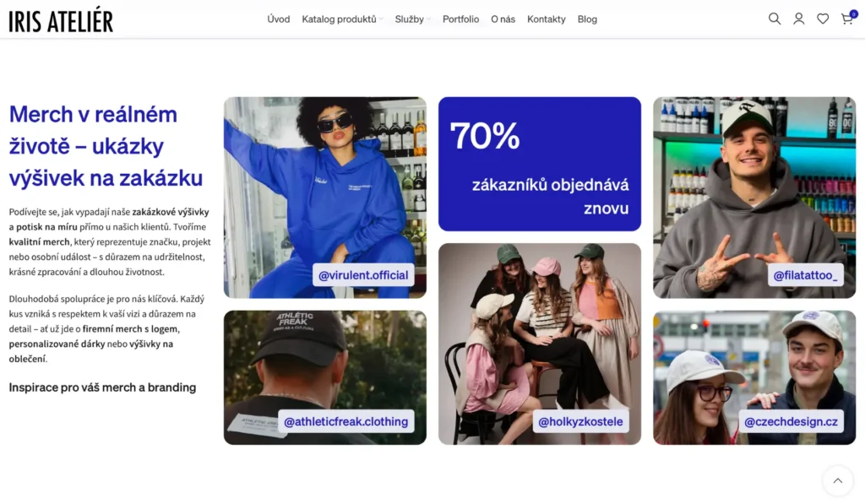Select the @holkyzkostele handle
The image size is (865, 504).
(x=580, y=421)
